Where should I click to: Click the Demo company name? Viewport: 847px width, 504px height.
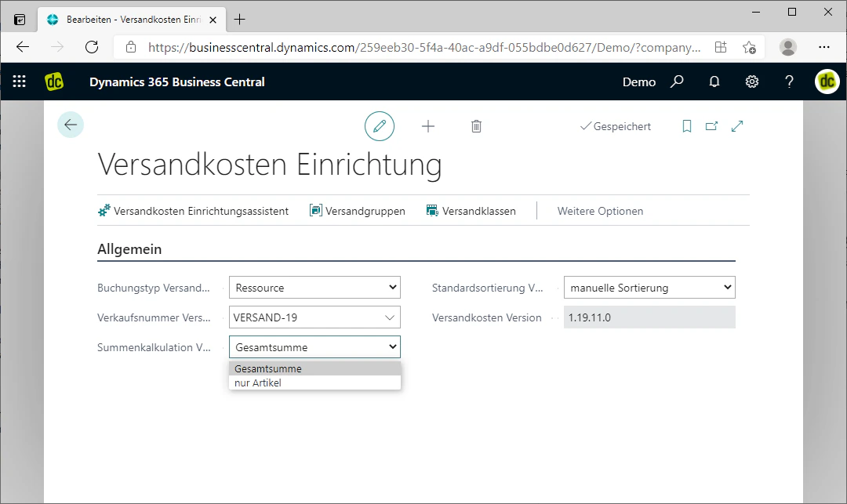tap(639, 82)
